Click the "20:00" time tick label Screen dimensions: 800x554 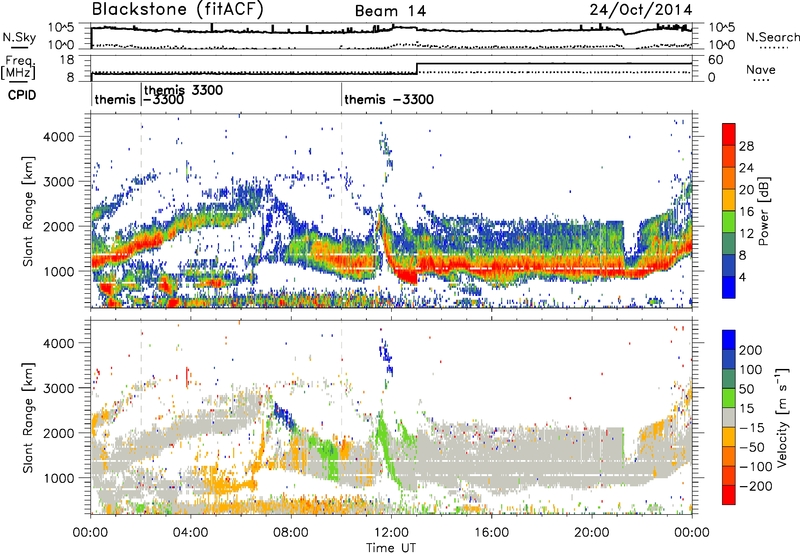591,533
